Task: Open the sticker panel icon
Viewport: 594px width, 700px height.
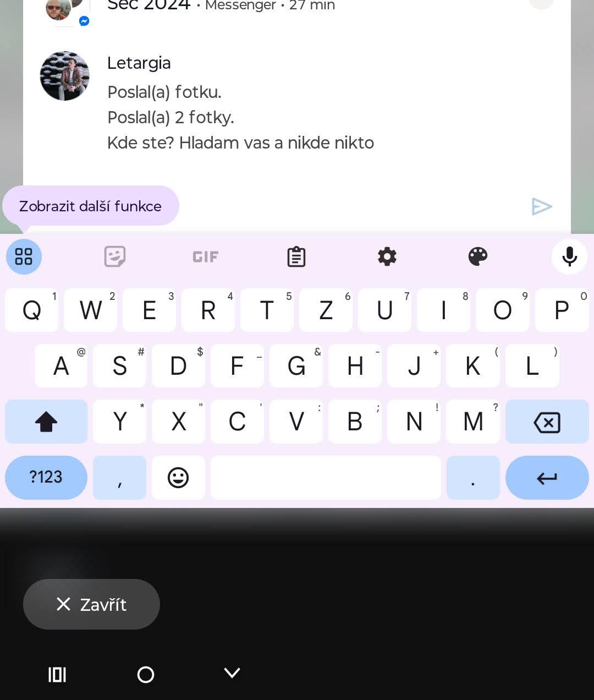Action: pyautogui.click(x=115, y=256)
